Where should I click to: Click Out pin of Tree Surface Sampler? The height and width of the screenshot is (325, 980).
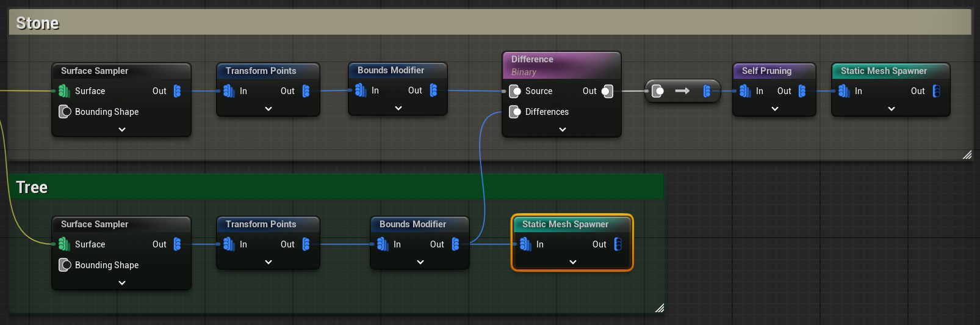point(178,244)
